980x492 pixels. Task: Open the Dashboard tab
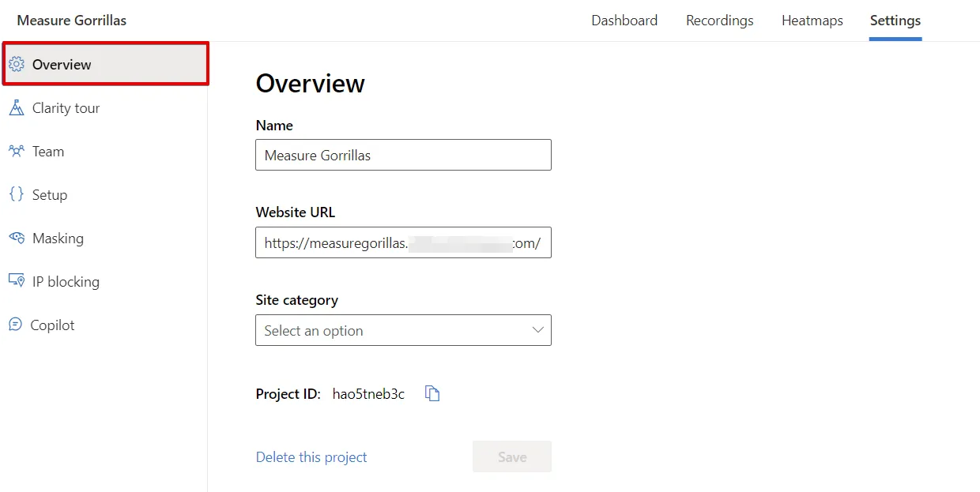(x=624, y=21)
